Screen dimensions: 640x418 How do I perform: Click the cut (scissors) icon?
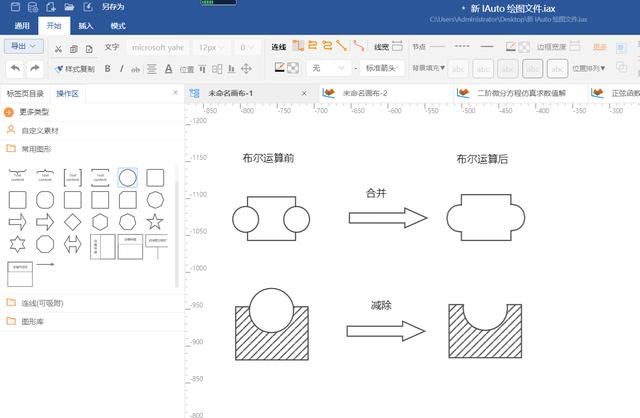58,49
